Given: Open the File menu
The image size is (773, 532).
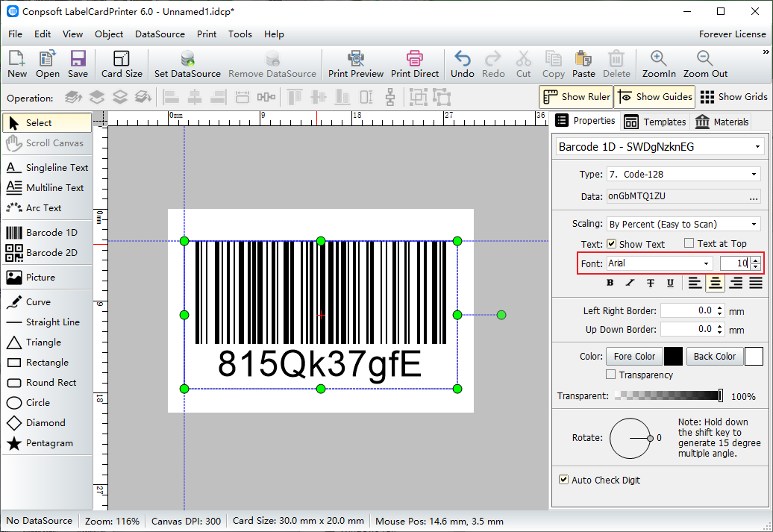Looking at the screenshot, I should (15, 34).
